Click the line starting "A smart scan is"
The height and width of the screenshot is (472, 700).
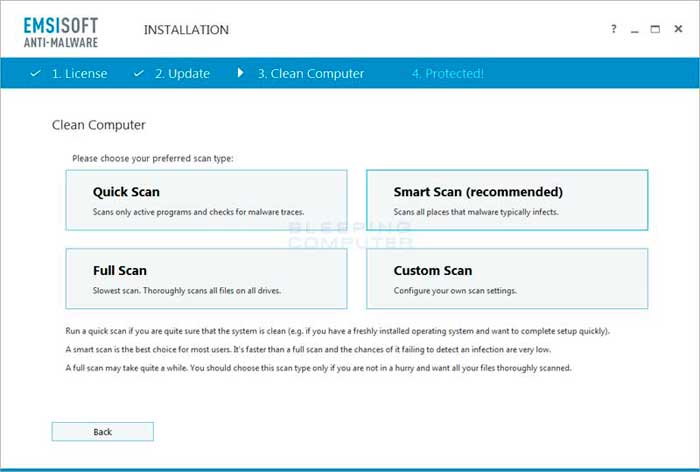coord(308,350)
